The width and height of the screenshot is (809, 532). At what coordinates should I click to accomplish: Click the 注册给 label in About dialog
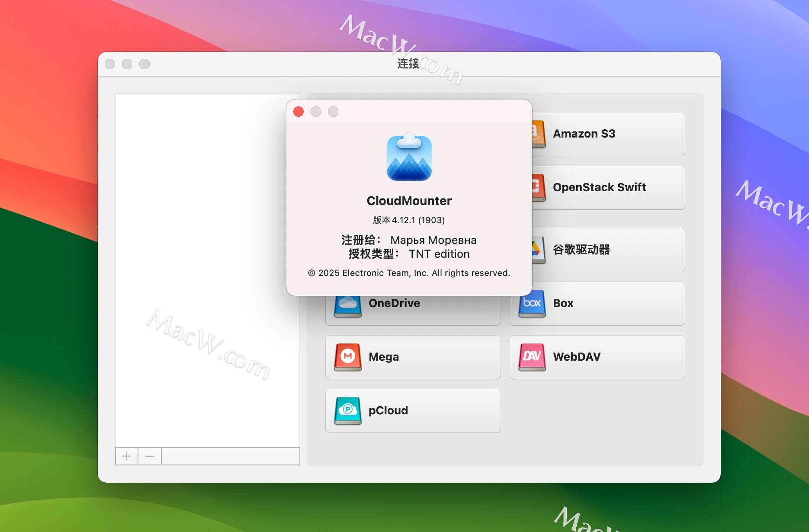[x=361, y=240]
